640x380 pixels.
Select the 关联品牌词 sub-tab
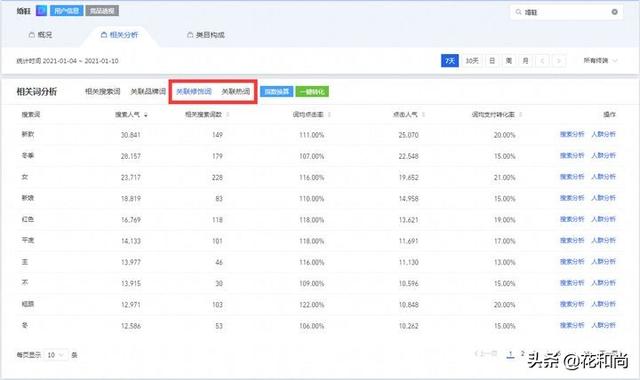tap(148, 91)
